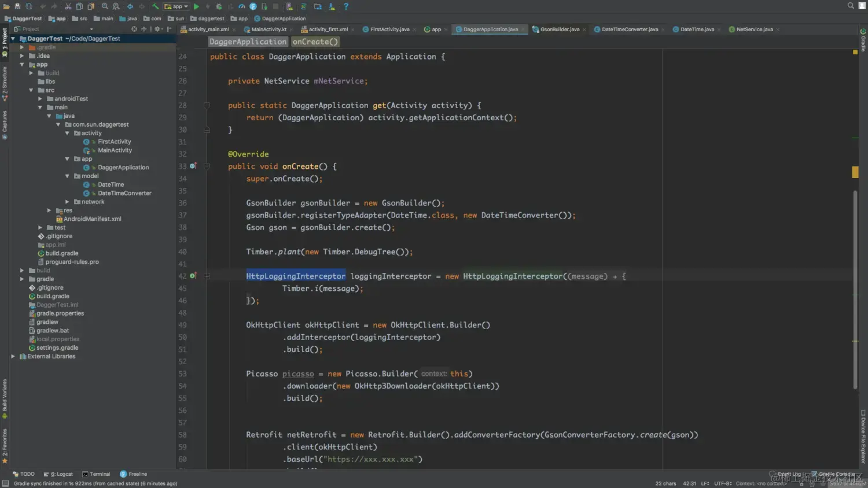Click the Search Everywhere magnifier at top right
The height and width of the screenshot is (488, 868).
[x=851, y=6]
